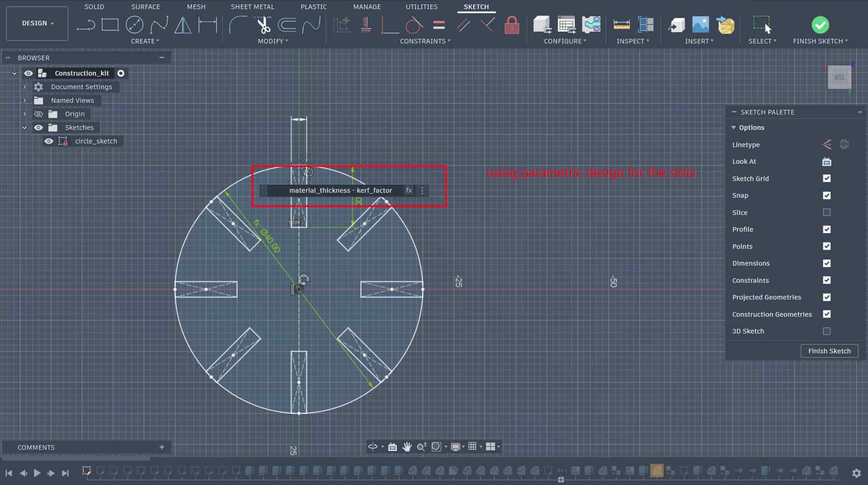Toggle the Sketch Grid checkbox
The width and height of the screenshot is (868, 485).
pos(826,178)
